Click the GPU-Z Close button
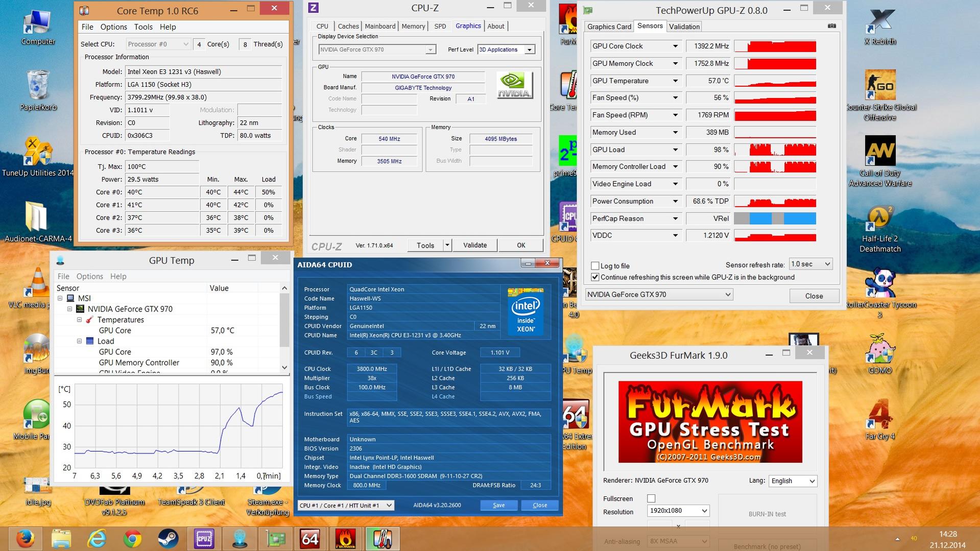980x551 pixels. pyautogui.click(x=814, y=296)
